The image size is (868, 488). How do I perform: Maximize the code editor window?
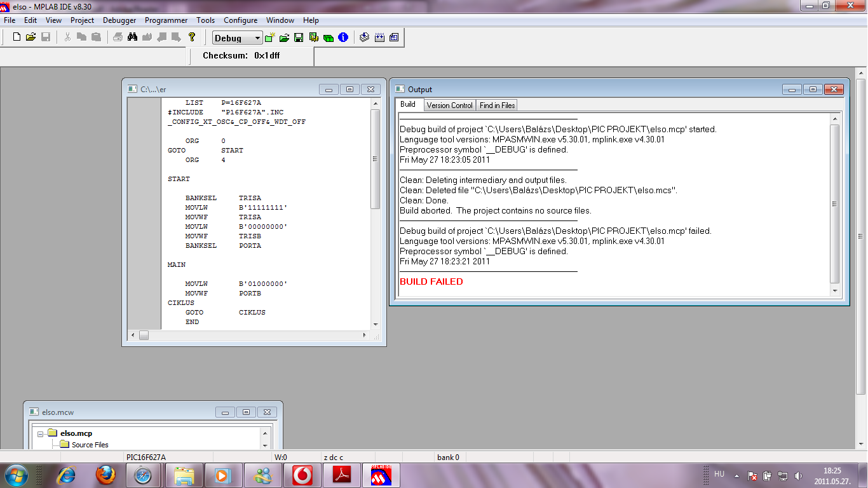(x=349, y=90)
